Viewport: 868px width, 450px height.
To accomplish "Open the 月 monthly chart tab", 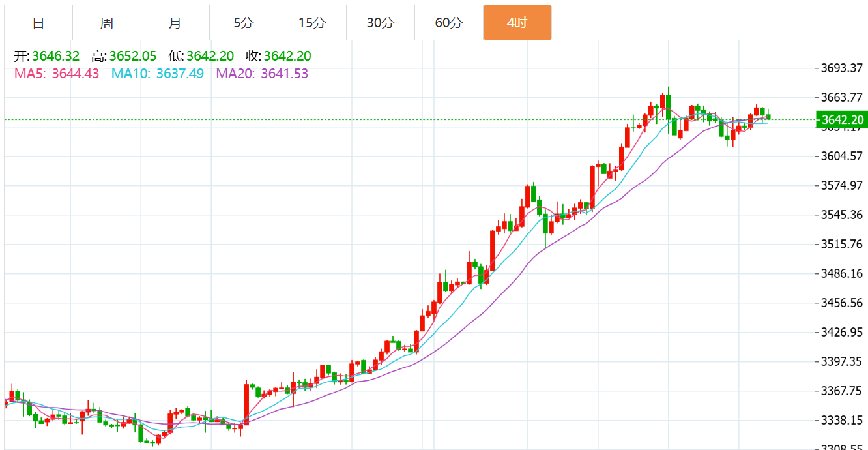I will [x=175, y=23].
